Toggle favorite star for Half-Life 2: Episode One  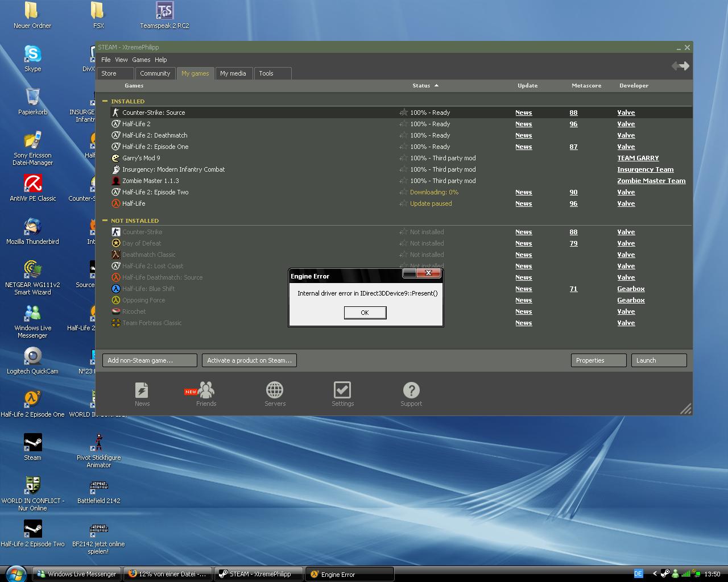pos(403,147)
